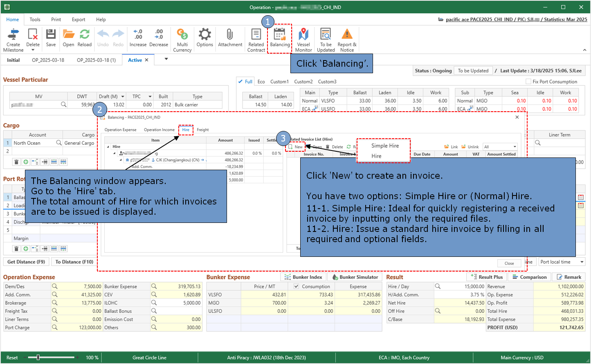
Task: Open the Tools menu tab
Action: click(x=35, y=19)
